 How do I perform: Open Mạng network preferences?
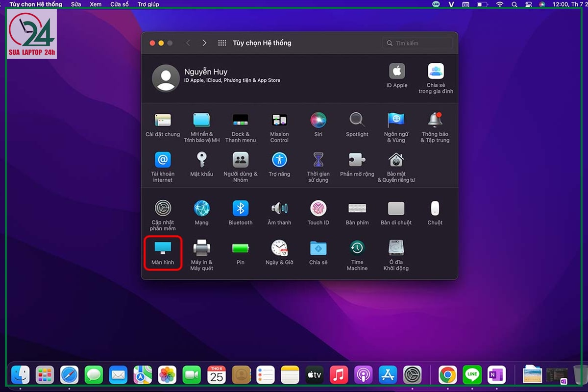pyautogui.click(x=201, y=213)
